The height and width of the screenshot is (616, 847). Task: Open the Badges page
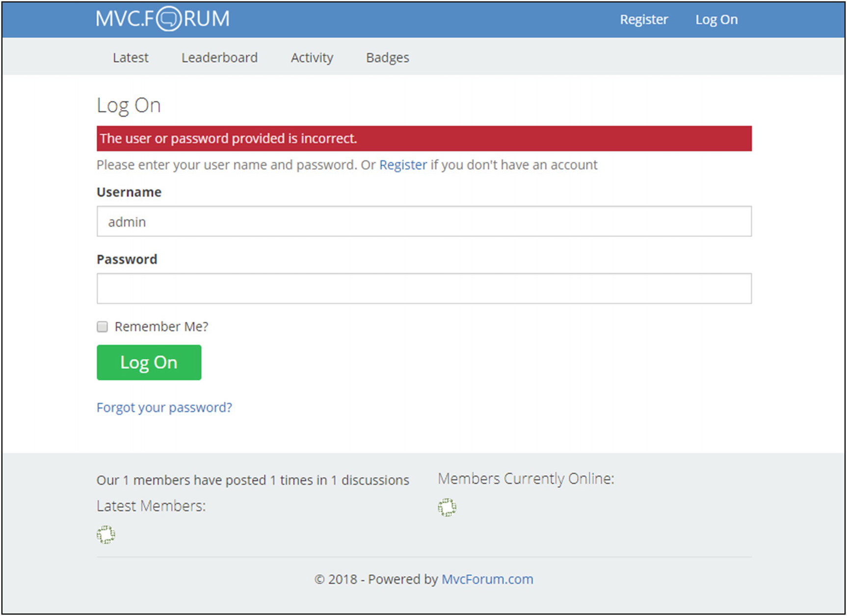point(388,57)
